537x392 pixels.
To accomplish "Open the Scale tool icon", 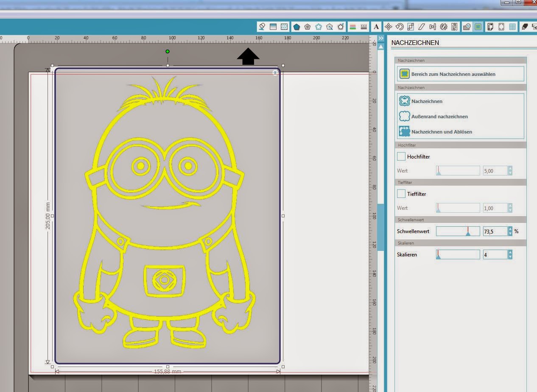I will [x=410, y=27].
